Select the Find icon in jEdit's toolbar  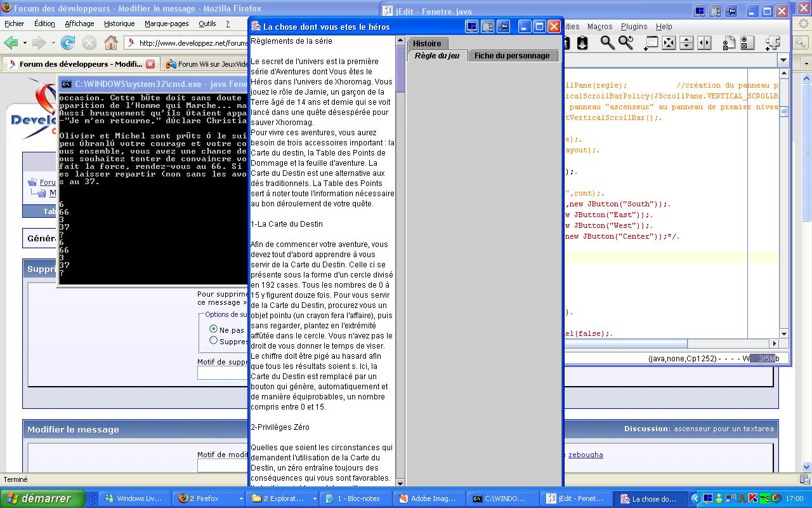coord(606,42)
